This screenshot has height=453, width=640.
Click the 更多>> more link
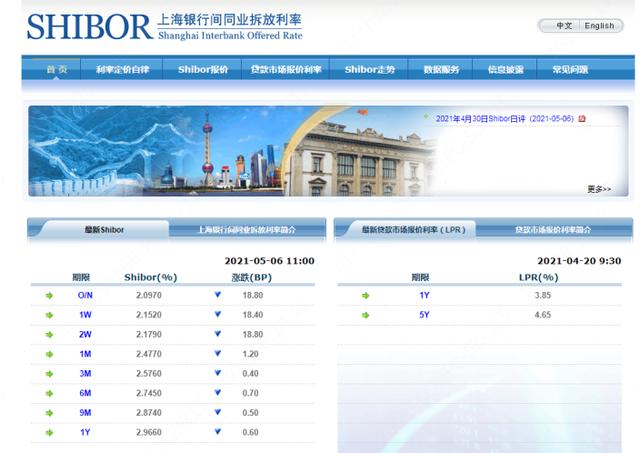click(599, 188)
